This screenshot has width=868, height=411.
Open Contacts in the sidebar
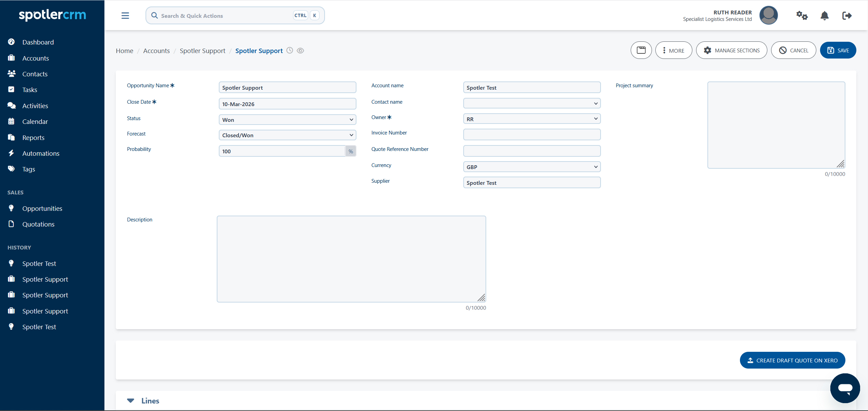pos(35,74)
